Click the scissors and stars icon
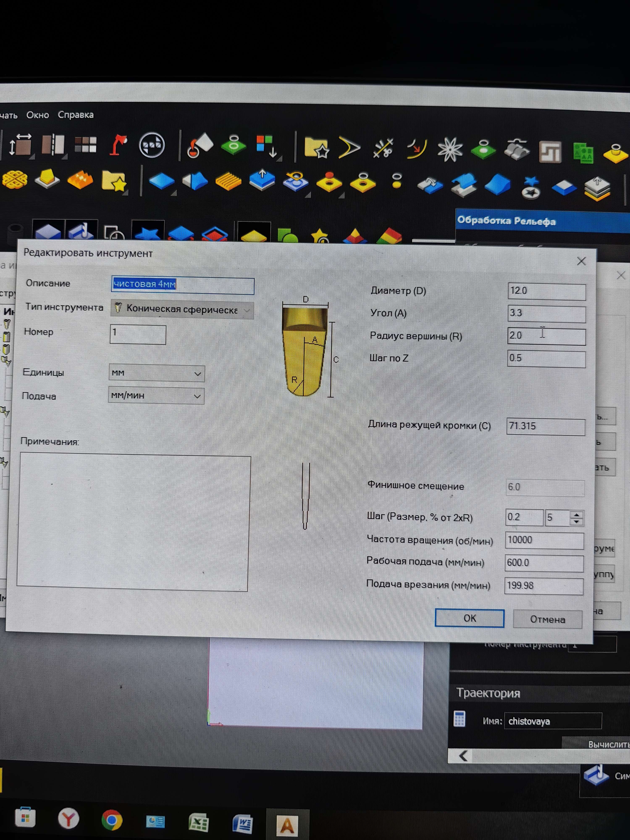630x840 pixels. [x=383, y=148]
